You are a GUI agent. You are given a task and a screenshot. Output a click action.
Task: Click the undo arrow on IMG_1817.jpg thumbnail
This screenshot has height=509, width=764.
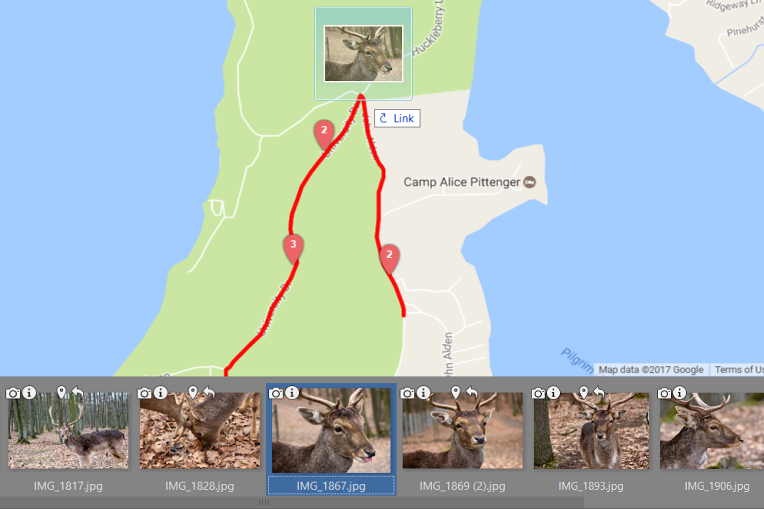point(77,392)
